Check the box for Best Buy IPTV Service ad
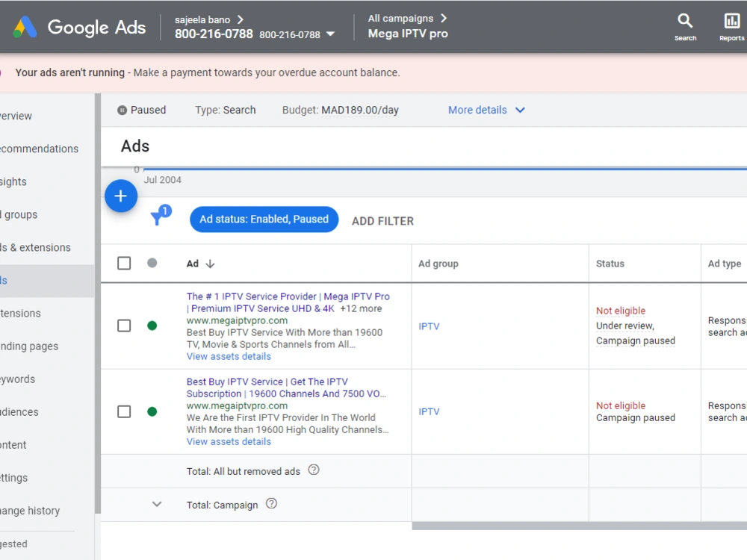This screenshot has height=560, width=747. 124,411
